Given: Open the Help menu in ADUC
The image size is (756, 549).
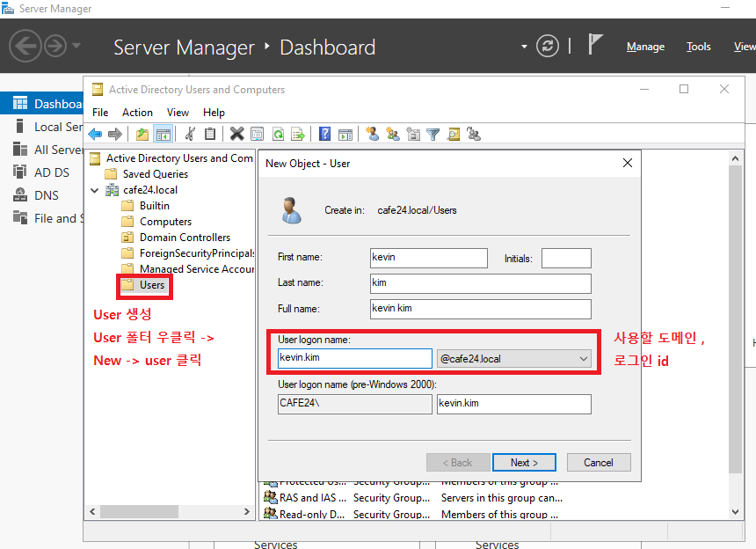Looking at the screenshot, I should [214, 113].
